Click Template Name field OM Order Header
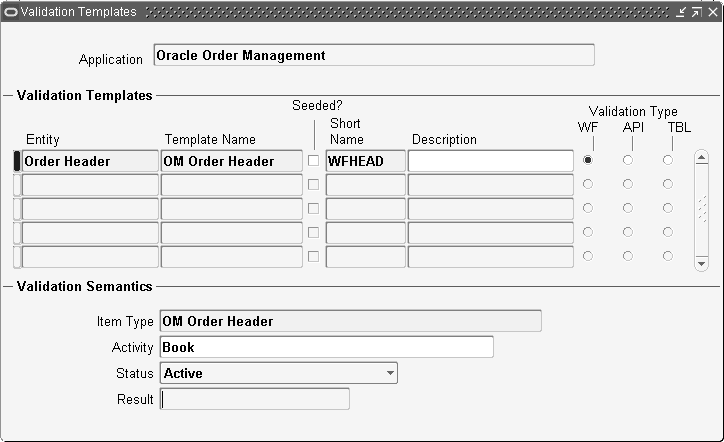The image size is (724, 442). click(x=232, y=161)
